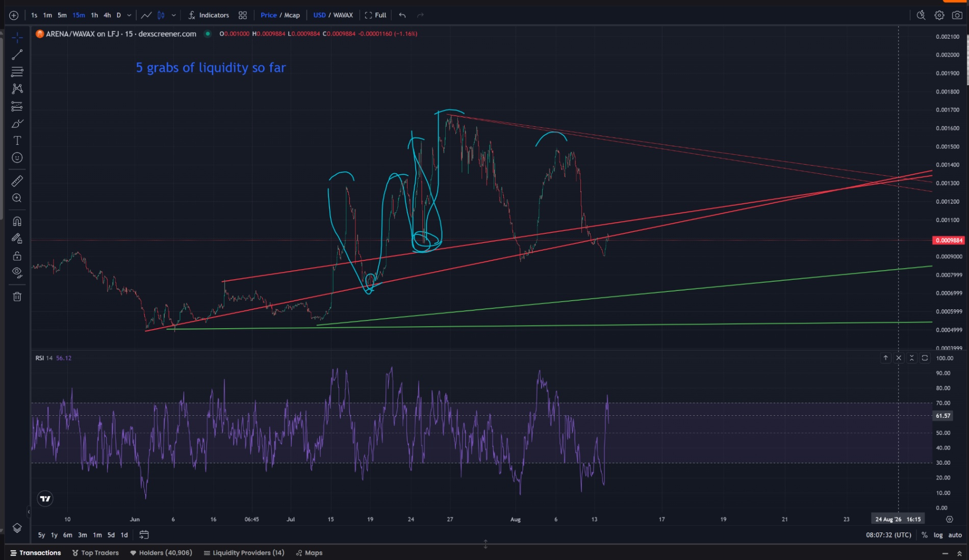Open the timezone menu showing UTC time
This screenshot has width=969, height=560.
pos(888,535)
